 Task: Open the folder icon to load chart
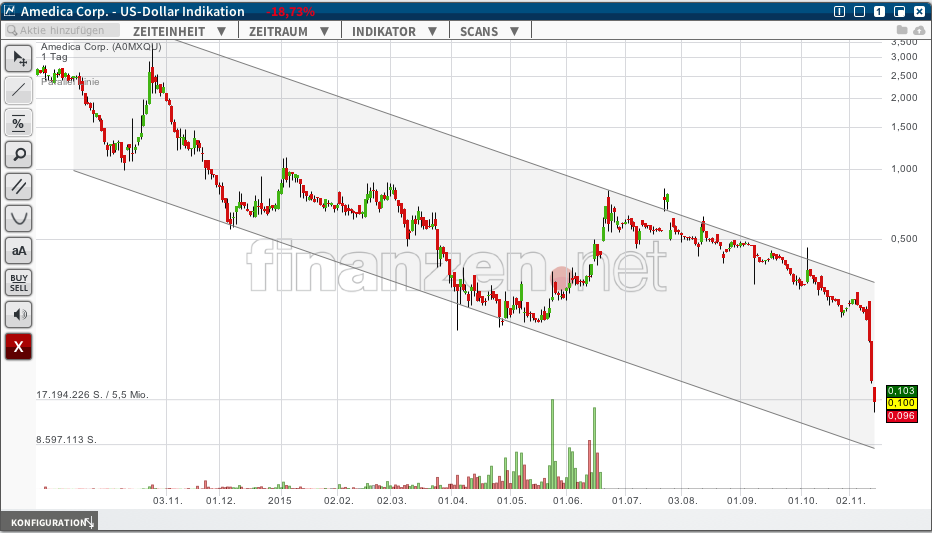pos(902,30)
